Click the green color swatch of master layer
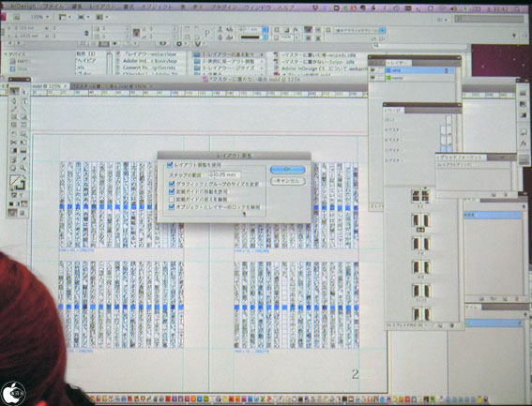This screenshot has height=406, width=532. (x=388, y=78)
